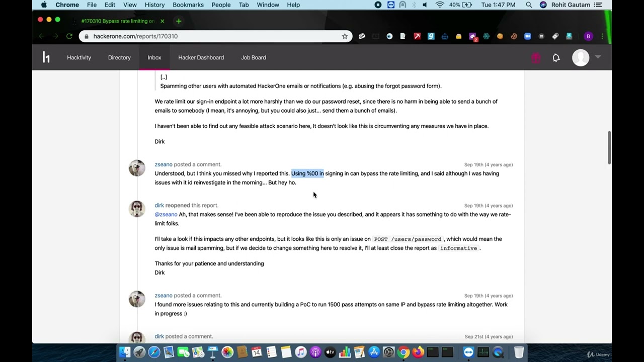
Task: Click the page vertical scrollbar thumb
Action: (609, 147)
